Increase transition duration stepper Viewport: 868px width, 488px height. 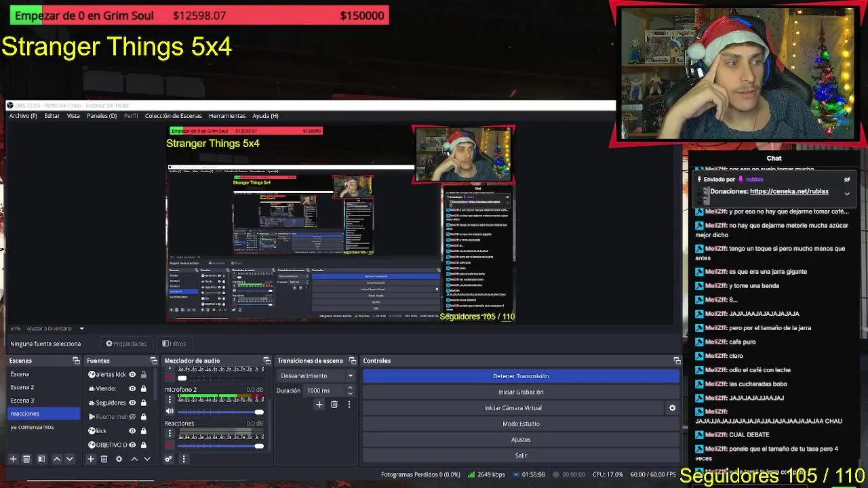[350, 388]
